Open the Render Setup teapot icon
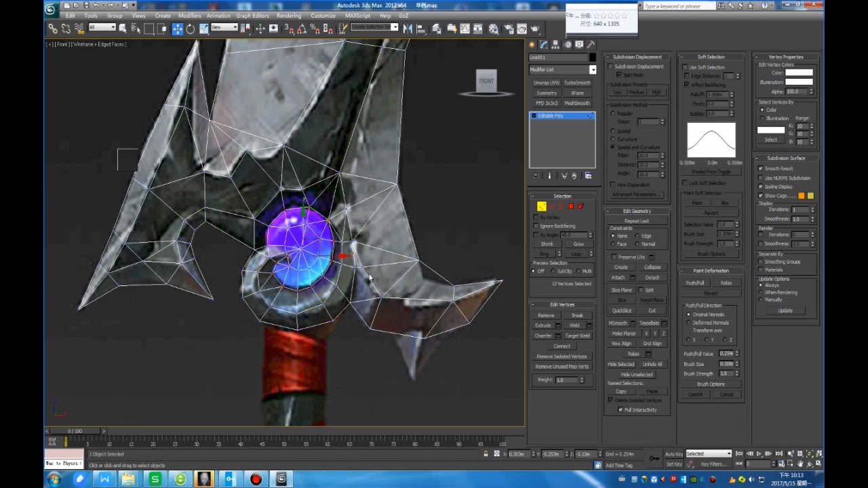Screen dimensions: 868x488 point(509,28)
